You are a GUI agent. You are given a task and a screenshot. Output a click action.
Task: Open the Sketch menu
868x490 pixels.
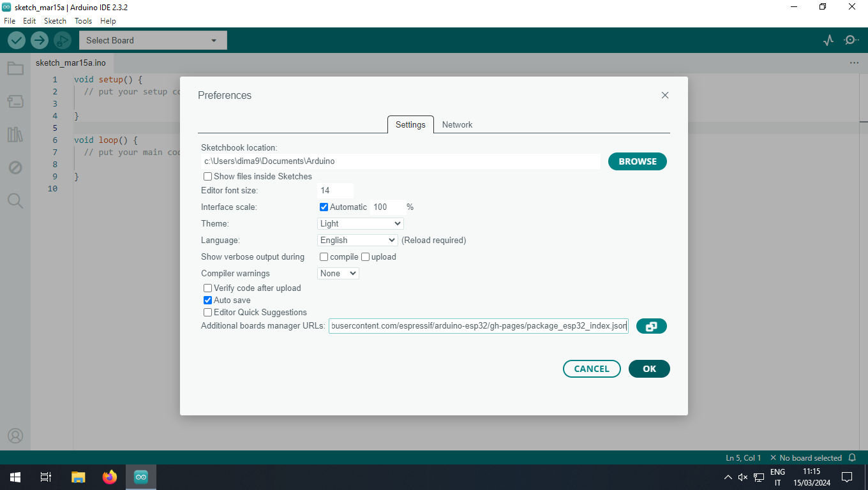(55, 21)
